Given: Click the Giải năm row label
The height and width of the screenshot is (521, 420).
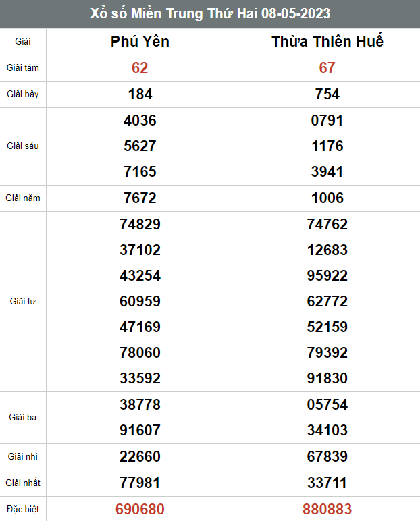Looking at the screenshot, I should [23, 198].
